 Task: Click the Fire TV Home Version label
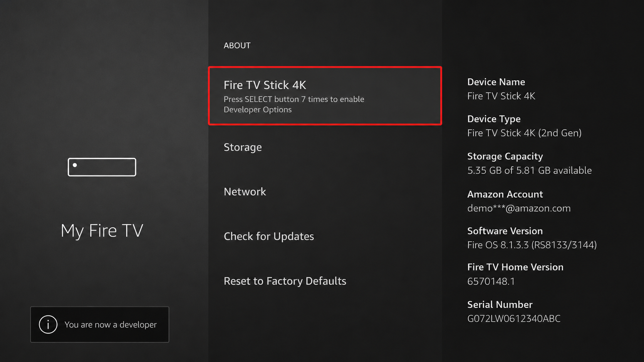(x=515, y=267)
